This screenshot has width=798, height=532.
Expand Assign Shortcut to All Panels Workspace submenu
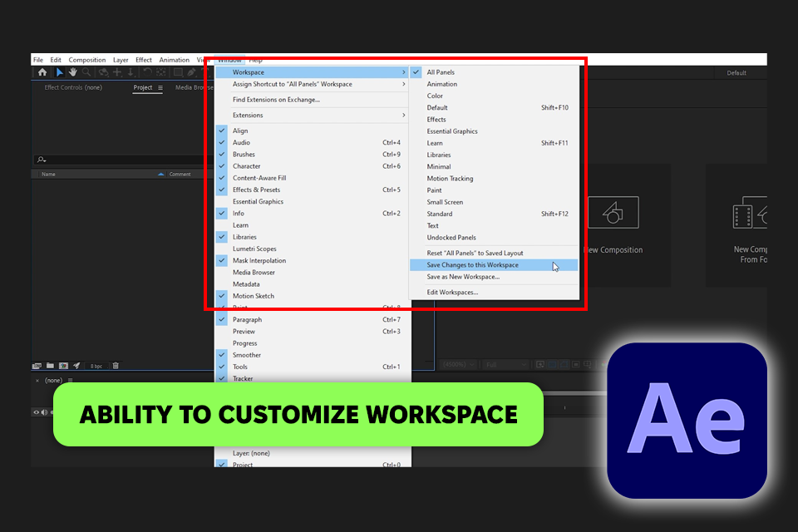(x=404, y=84)
